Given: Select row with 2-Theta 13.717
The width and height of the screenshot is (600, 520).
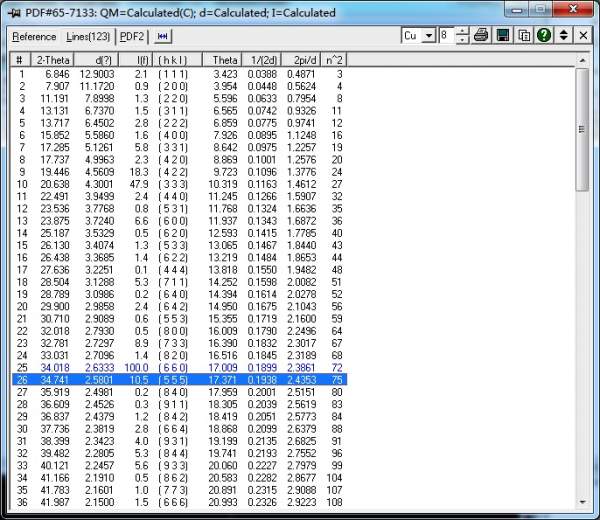Looking at the screenshot, I should 178,123.
